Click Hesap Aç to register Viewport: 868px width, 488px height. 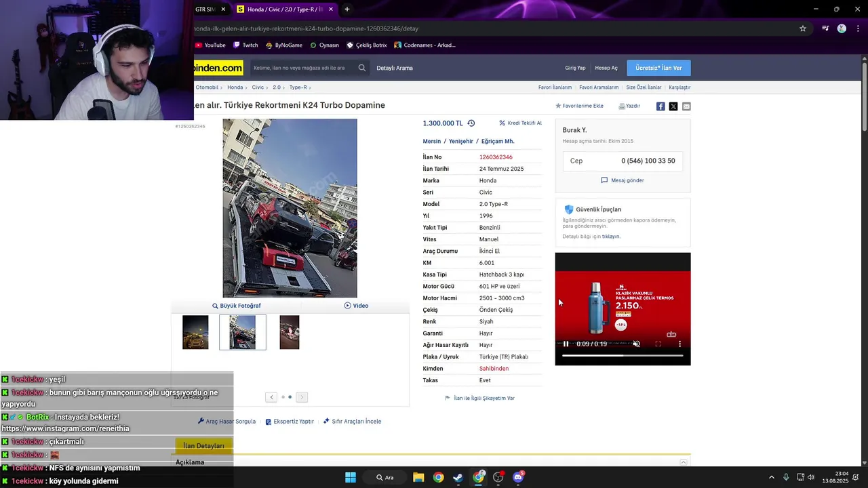606,68
